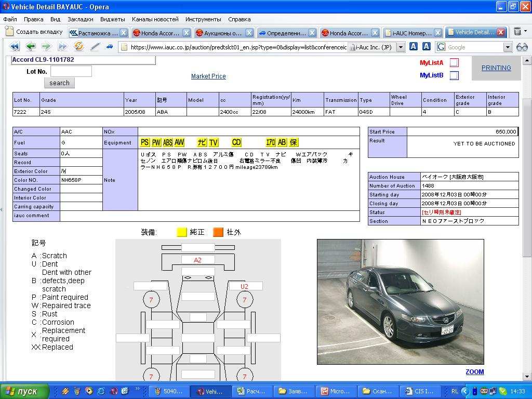Click into the Lot No. input field

(71, 71)
